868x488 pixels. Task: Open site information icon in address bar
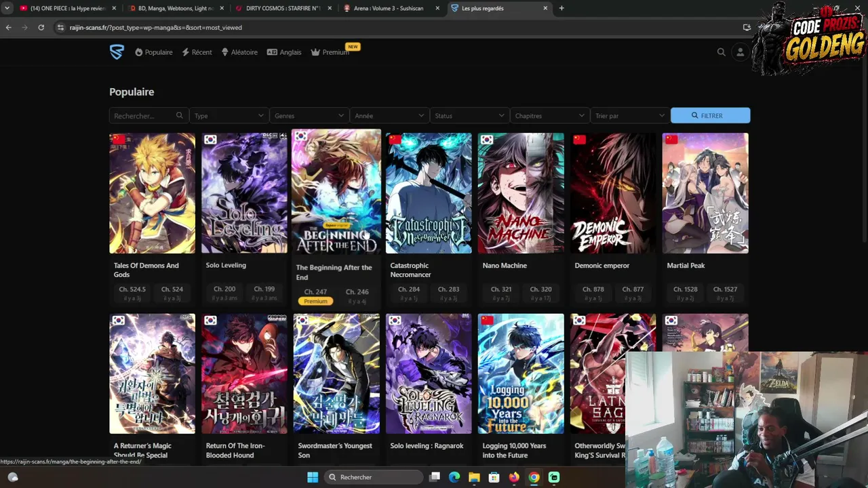(60, 28)
